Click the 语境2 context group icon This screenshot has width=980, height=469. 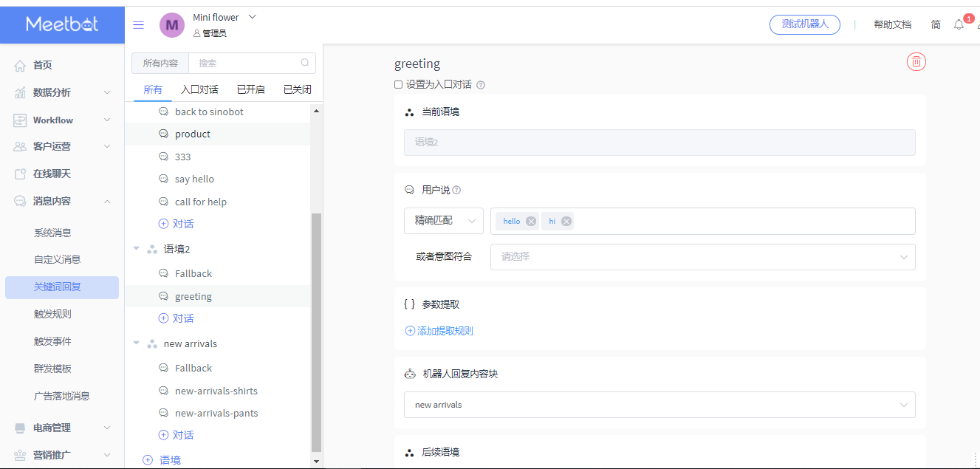coord(152,250)
